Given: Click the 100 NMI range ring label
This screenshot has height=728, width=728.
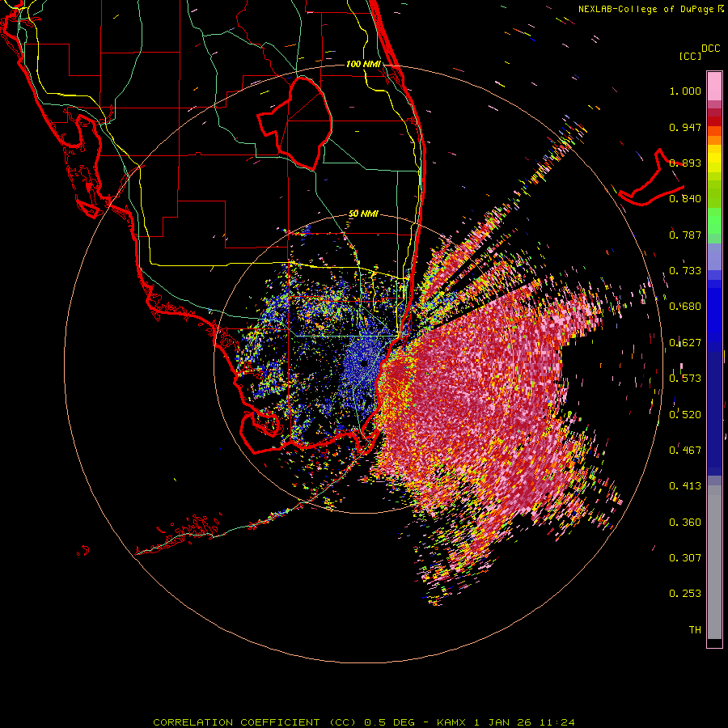Looking at the screenshot, I should point(363,64).
